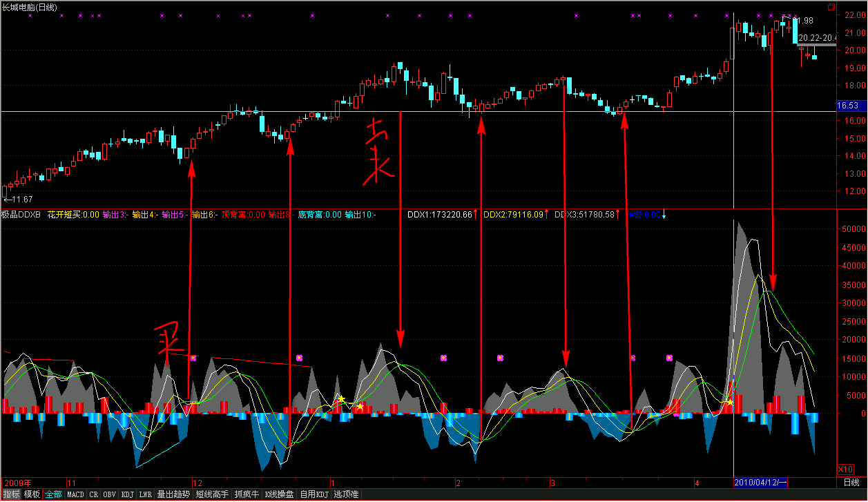The image size is (868, 502).
Task: Choose the OBV indicator
Action: click(x=110, y=494)
